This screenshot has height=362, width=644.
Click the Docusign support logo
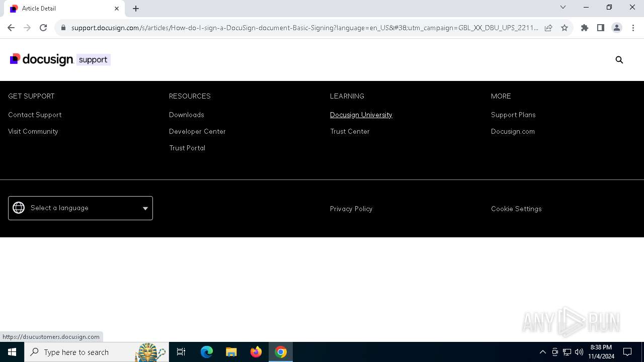pos(60,59)
